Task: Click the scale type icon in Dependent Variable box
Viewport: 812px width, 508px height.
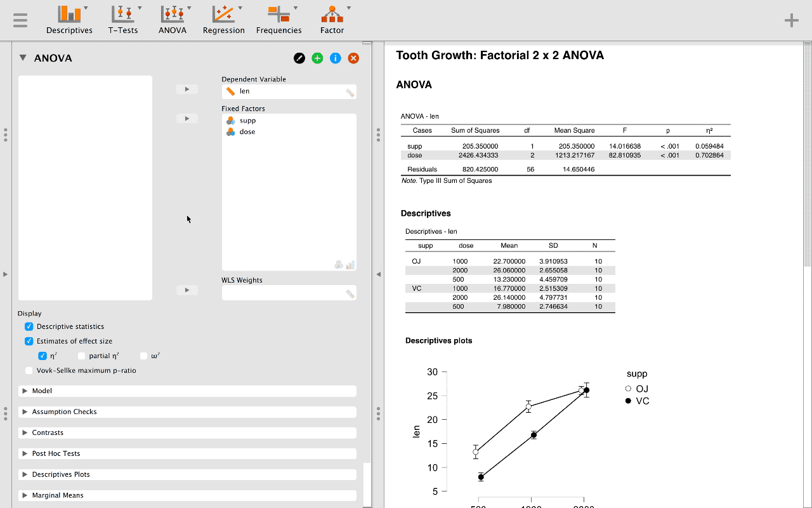Action: pyautogui.click(x=350, y=93)
